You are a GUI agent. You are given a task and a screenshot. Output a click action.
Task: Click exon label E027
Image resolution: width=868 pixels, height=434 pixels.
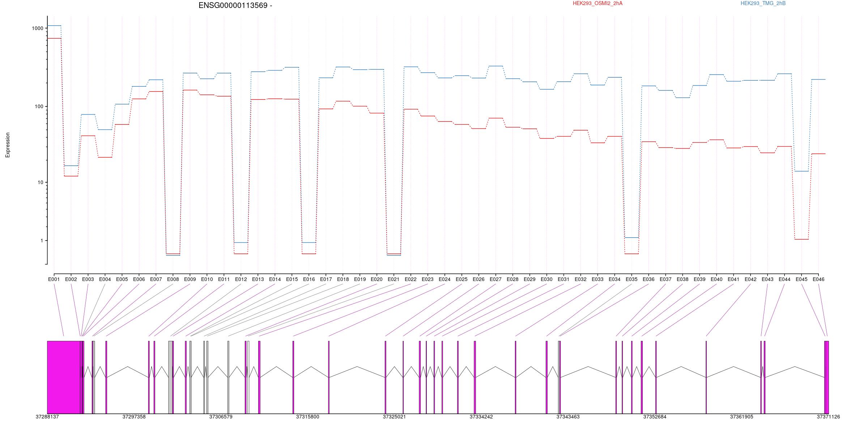tap(495, 280)
